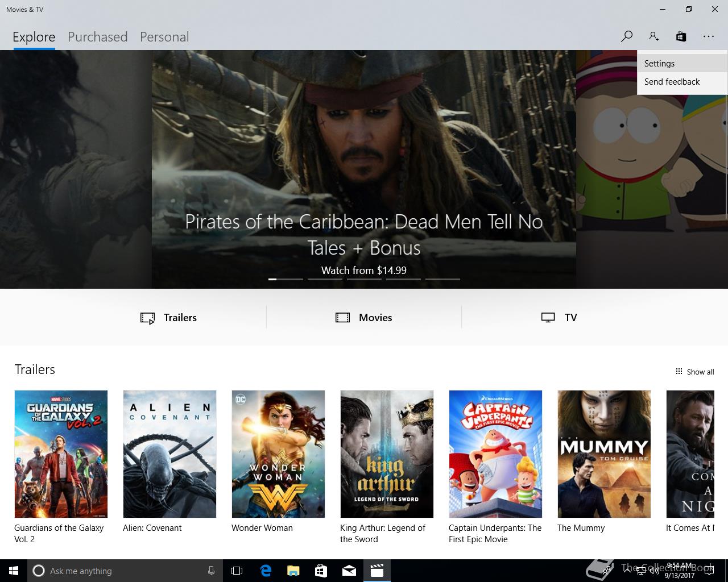Launch Microsoft Edge from the taskbar
The height and width of the screenshot is (582, 728).
tap(266, 571)
